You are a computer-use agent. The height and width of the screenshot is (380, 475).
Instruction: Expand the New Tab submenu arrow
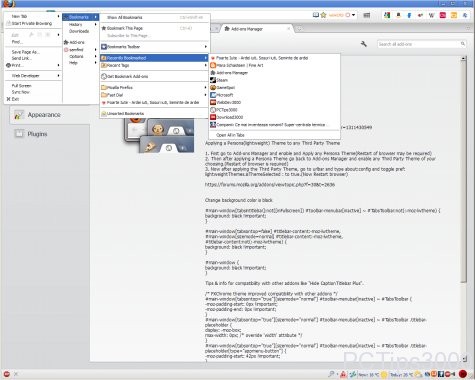tap(58, 16)
